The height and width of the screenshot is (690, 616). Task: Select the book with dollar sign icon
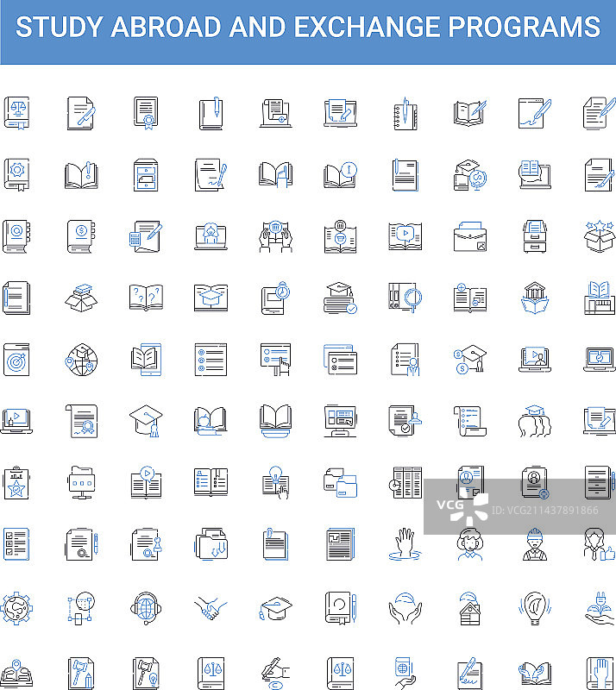coord(81,235)
